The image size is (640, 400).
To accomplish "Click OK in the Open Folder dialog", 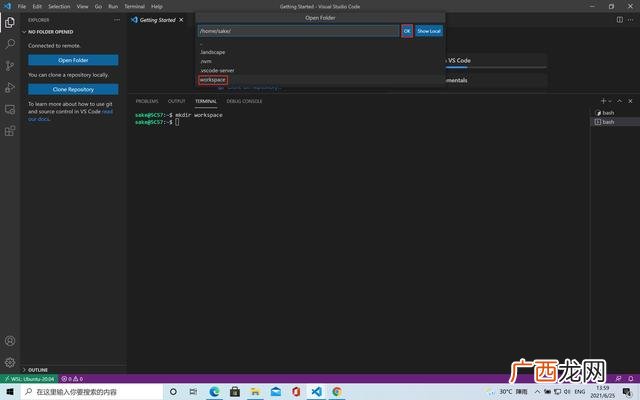I will pyautogui.click(x=407, y=31).
